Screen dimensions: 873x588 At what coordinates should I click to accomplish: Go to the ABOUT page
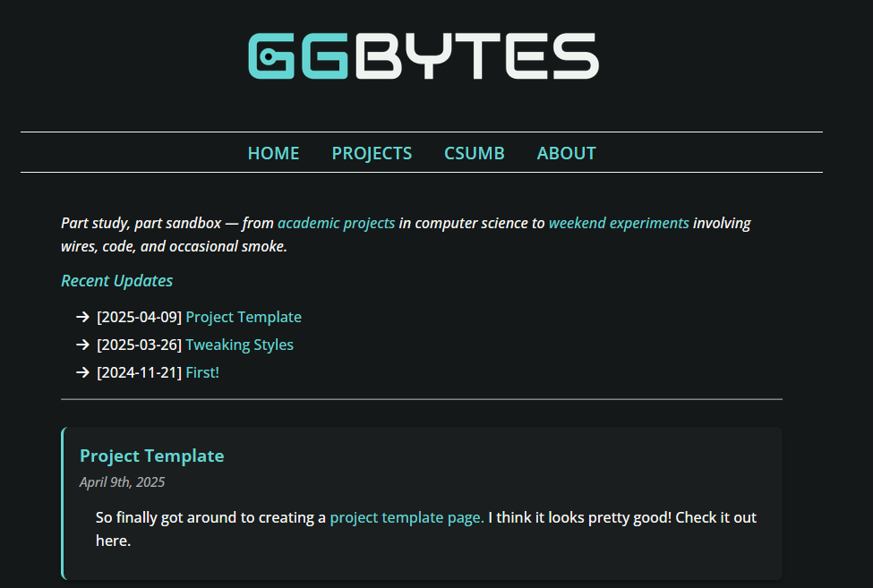(x=566, y=153)
